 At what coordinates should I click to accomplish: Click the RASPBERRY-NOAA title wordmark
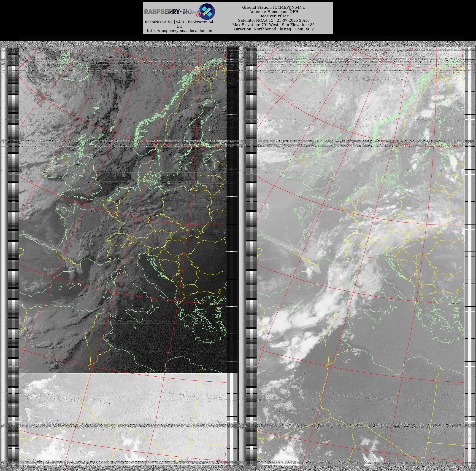pos(173,12)
